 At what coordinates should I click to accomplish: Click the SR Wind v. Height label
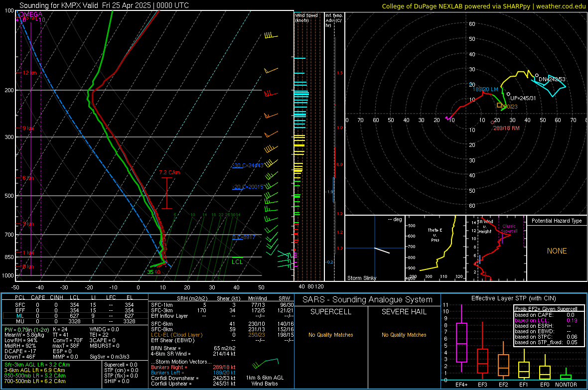(485, 227)
